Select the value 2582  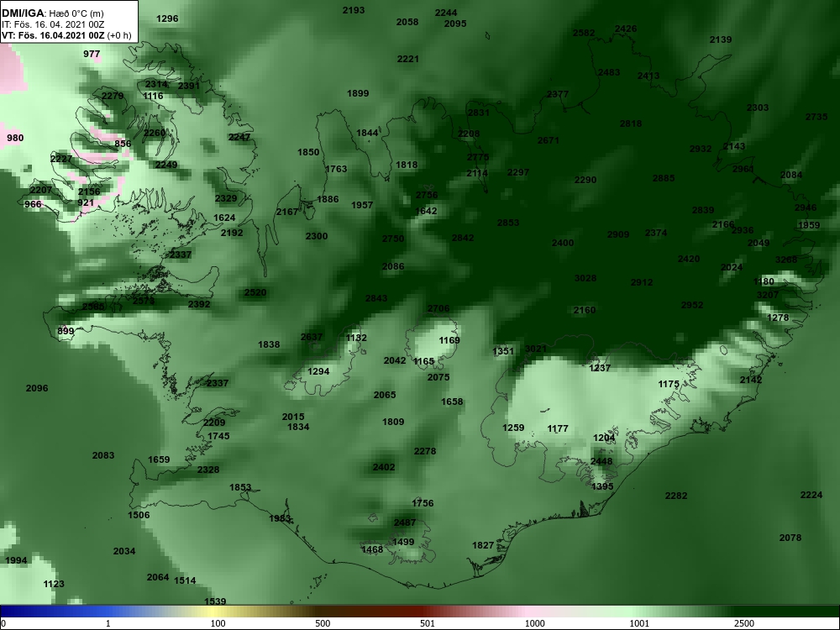(x=584, y=33)
